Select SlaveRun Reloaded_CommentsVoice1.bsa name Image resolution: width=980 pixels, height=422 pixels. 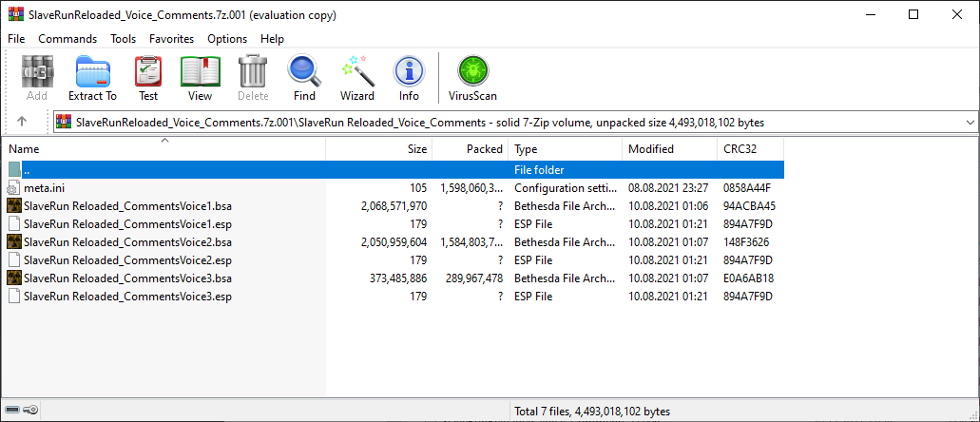click(x=127, y=205)
